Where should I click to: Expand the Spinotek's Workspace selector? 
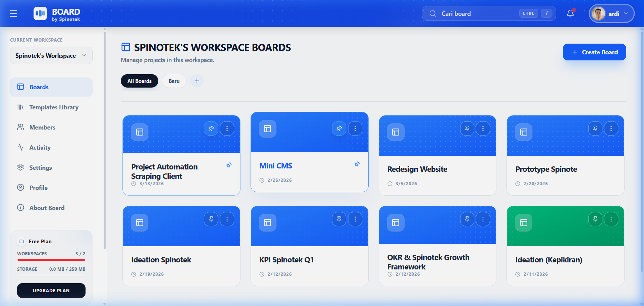coord(51,55)
